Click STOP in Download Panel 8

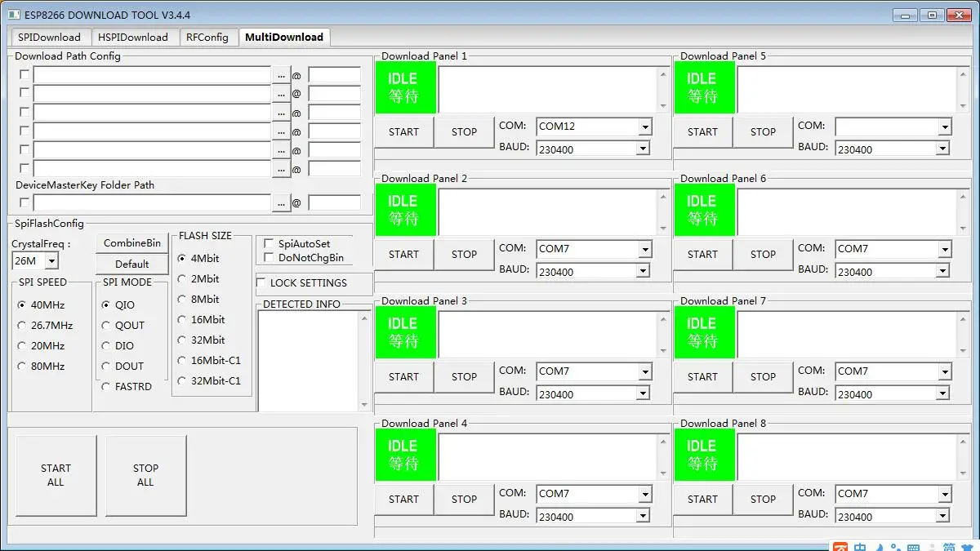[763, 499]
